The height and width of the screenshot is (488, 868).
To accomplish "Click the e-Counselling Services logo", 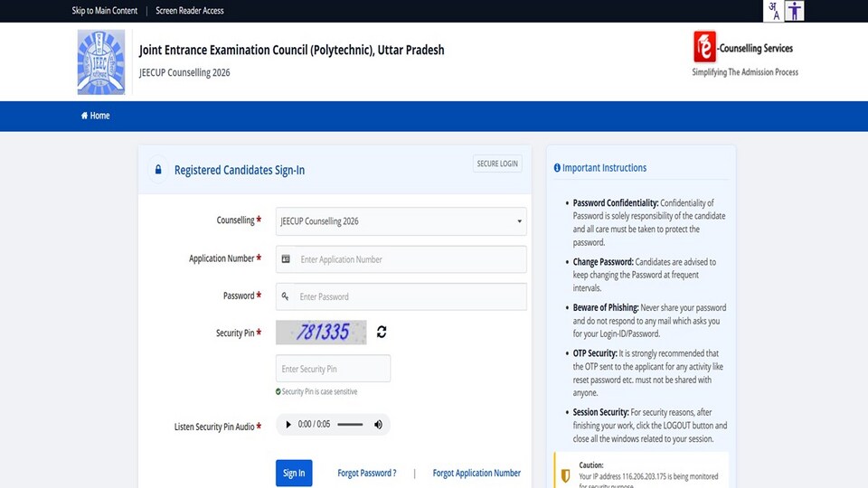I will point(743,47).
